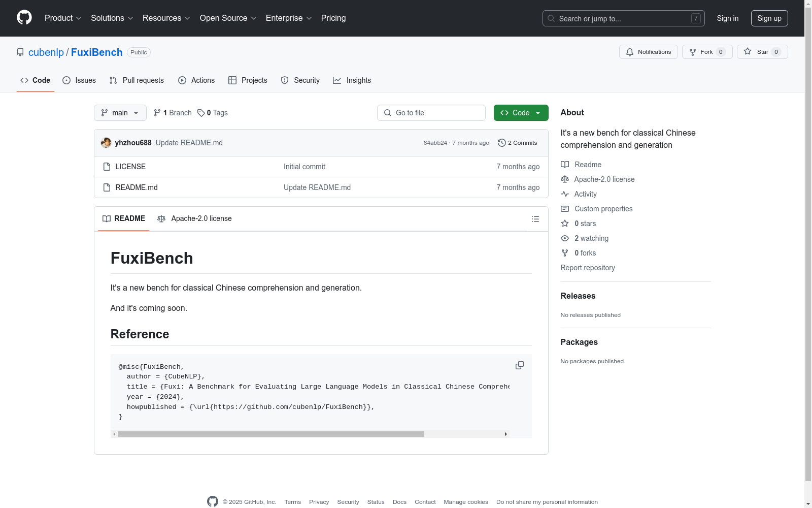The width and height of the screenshot is (812, 508).
Task: Open the cubenlp owner link
Action: click(46, 52)
